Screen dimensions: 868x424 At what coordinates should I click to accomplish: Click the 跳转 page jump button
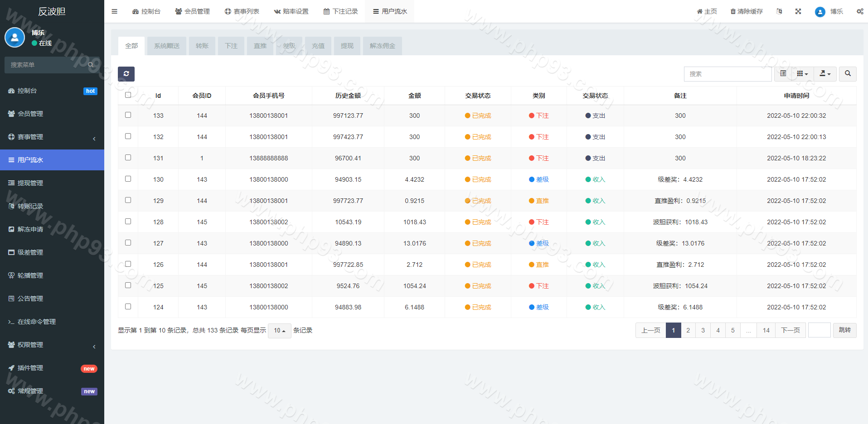(844, 330)
